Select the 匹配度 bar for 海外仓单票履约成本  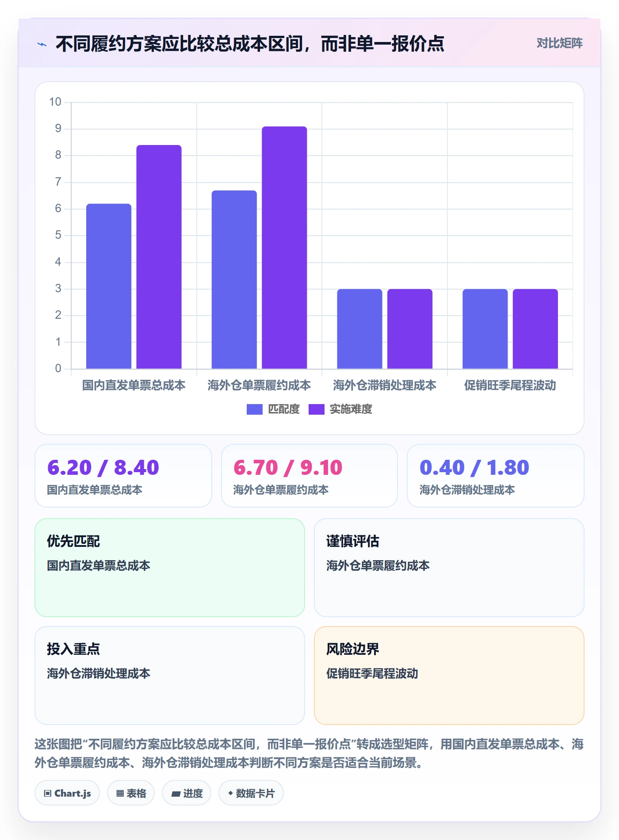coord(234,279)
